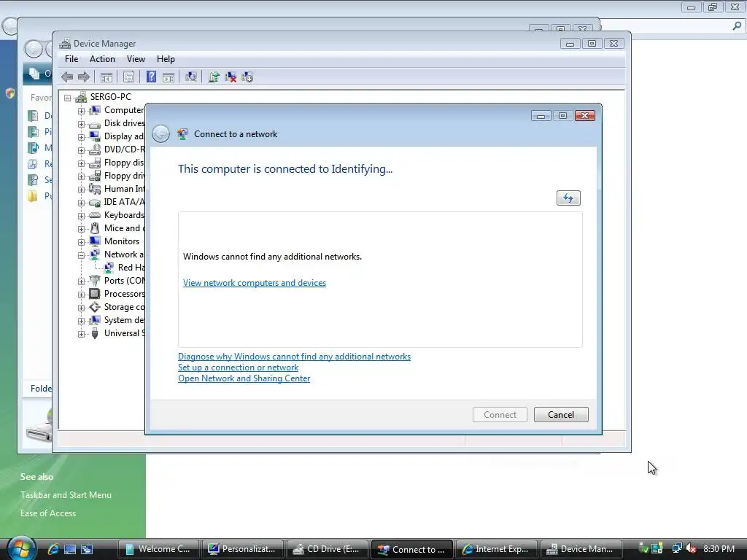747x560 pixels.
Task: Select the 'Floppy dis' row label in the tree
Action: pos(124,163)
